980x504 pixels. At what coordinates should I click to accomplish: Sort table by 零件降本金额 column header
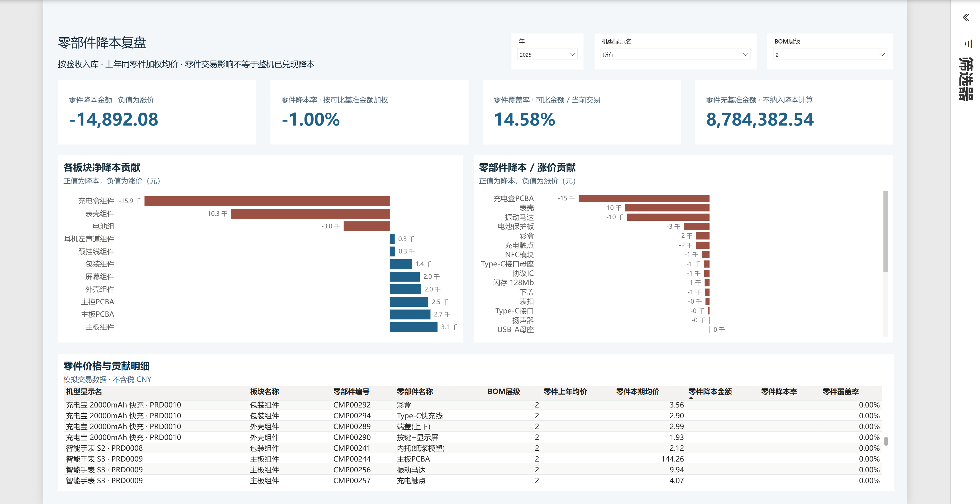[x=710, y=391]
